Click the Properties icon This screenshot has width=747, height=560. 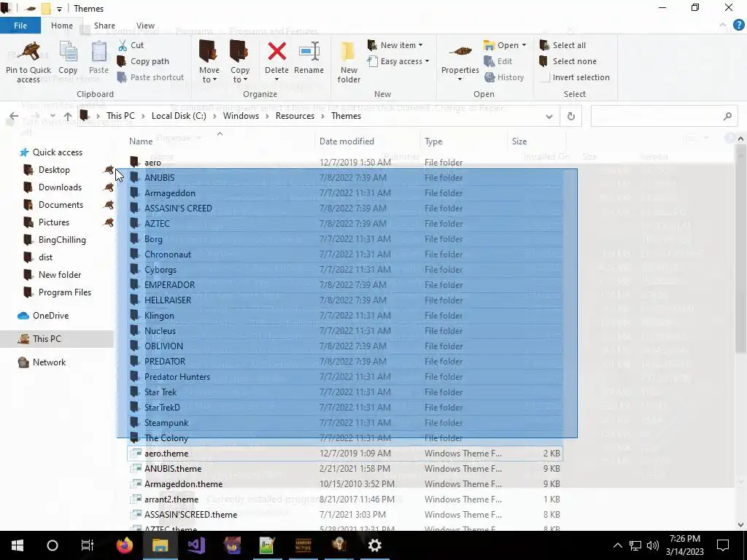[460, 52]
